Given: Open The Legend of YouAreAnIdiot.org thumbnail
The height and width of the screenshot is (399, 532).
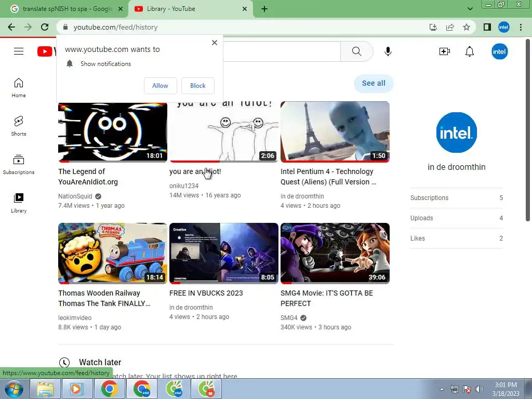Looking at the screenshot, I should [x=113, y=132].
